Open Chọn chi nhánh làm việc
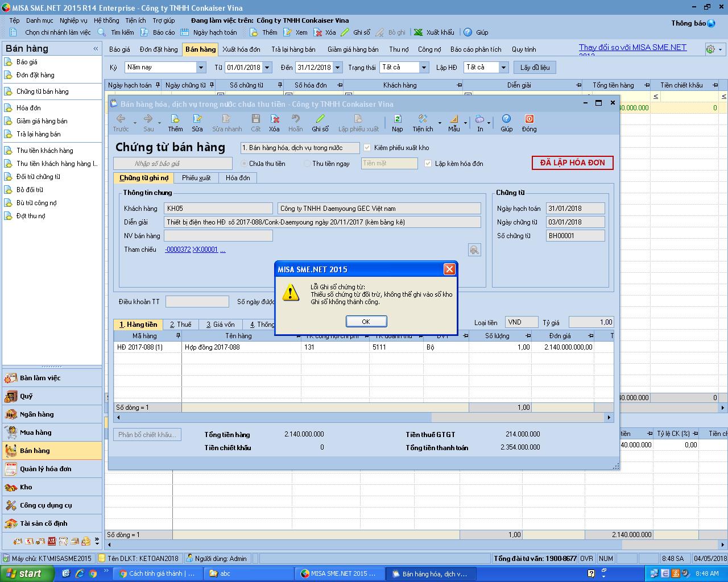The width and height of the screenshot is (728, 582). pyautogui.click(x=50, y=32)
